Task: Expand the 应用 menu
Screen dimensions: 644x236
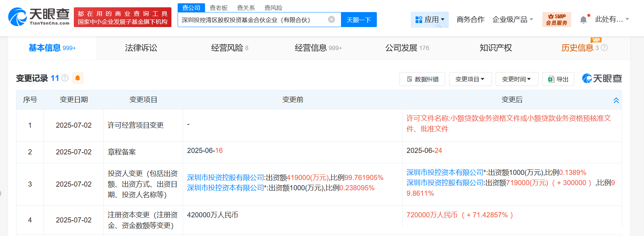Action: click(430, 19)
